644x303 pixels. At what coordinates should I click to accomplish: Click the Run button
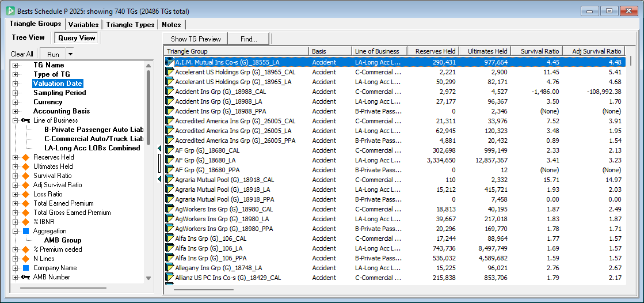coord(53,54)
